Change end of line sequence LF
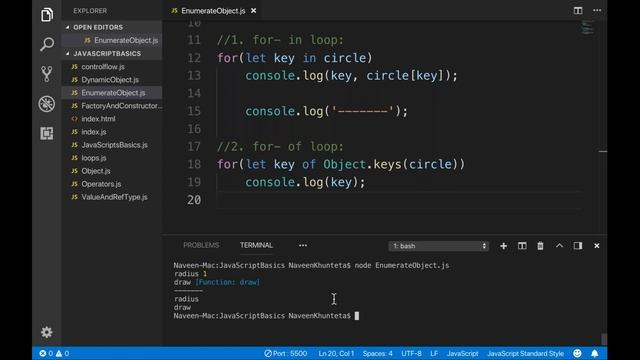The width and height of the screenshot is (640, 360). [x=434, y=353]
